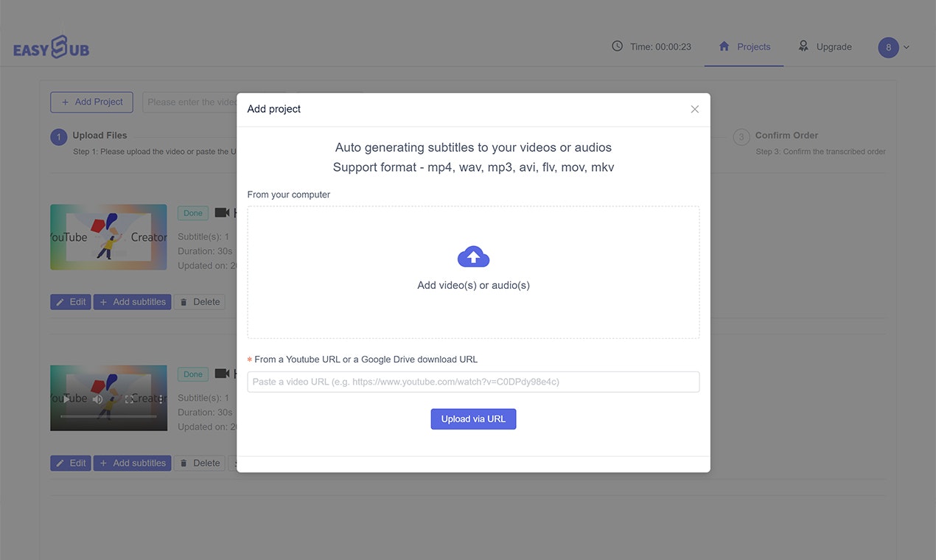
Task: Click the cloud upload icon
Action: (473, 256)
